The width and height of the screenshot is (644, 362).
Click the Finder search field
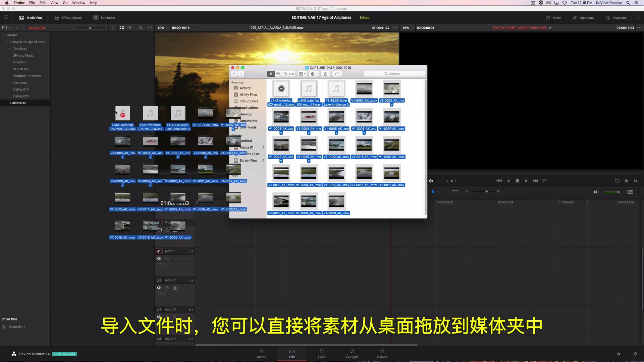coord(394,74)
